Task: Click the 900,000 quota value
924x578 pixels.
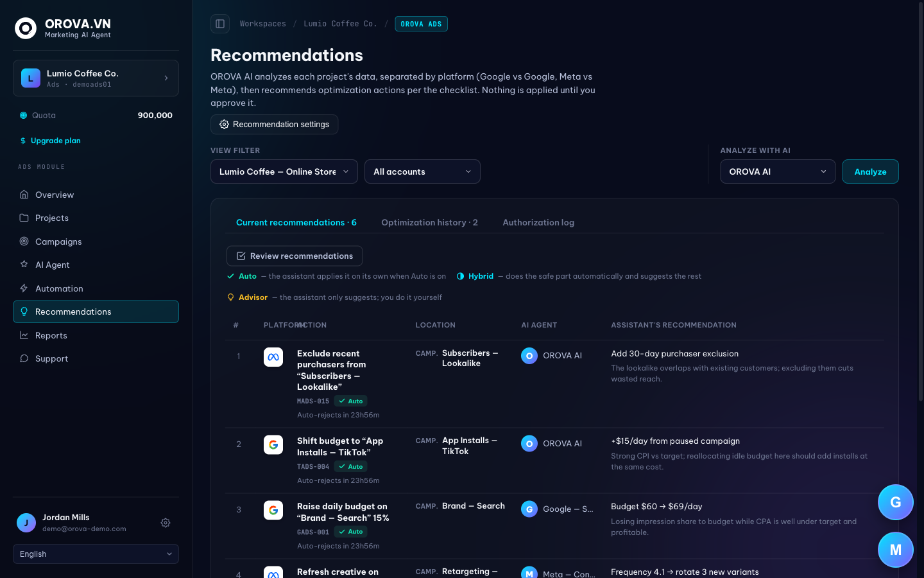Action: 155,116
